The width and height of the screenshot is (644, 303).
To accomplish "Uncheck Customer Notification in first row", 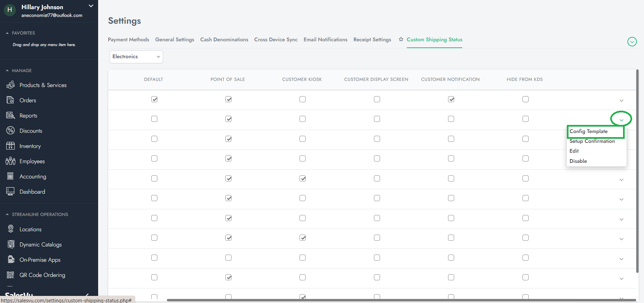I will [x=451, y=99].
